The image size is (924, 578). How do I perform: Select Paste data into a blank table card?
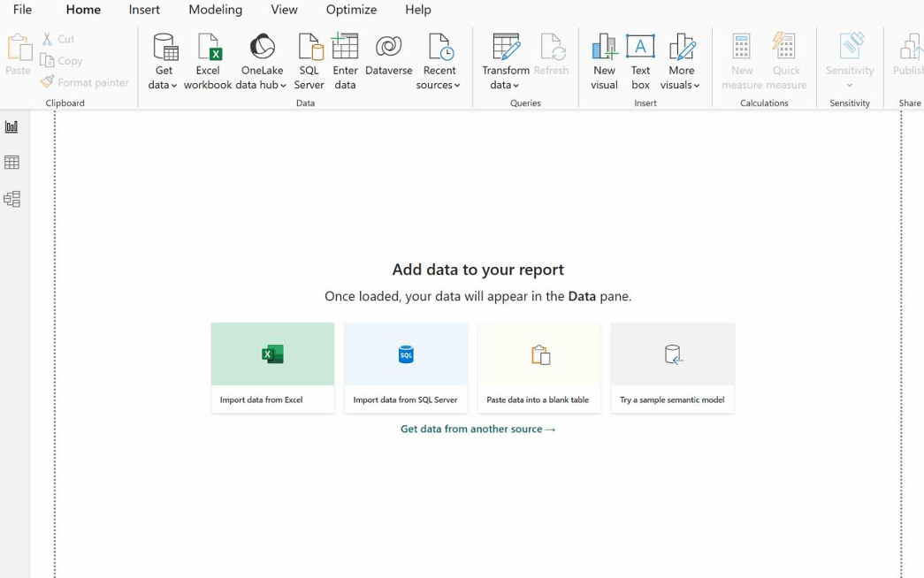pyautogui.click(x=539, y=368)
